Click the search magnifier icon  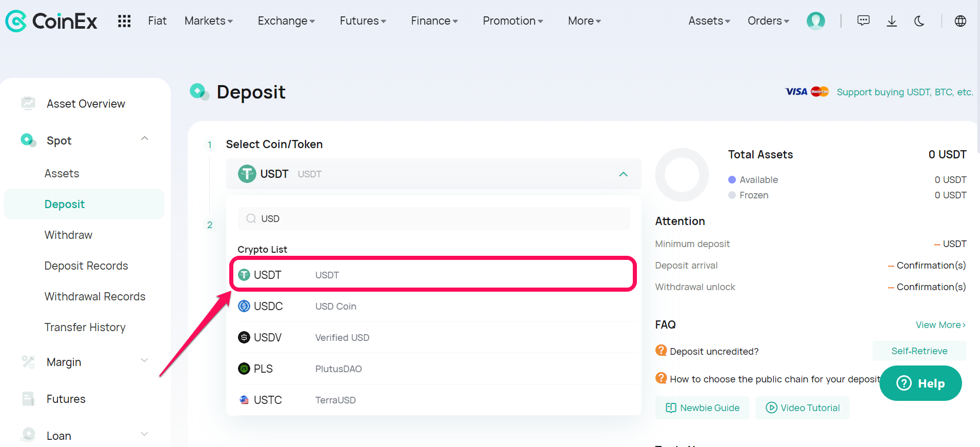click(251, 218)
